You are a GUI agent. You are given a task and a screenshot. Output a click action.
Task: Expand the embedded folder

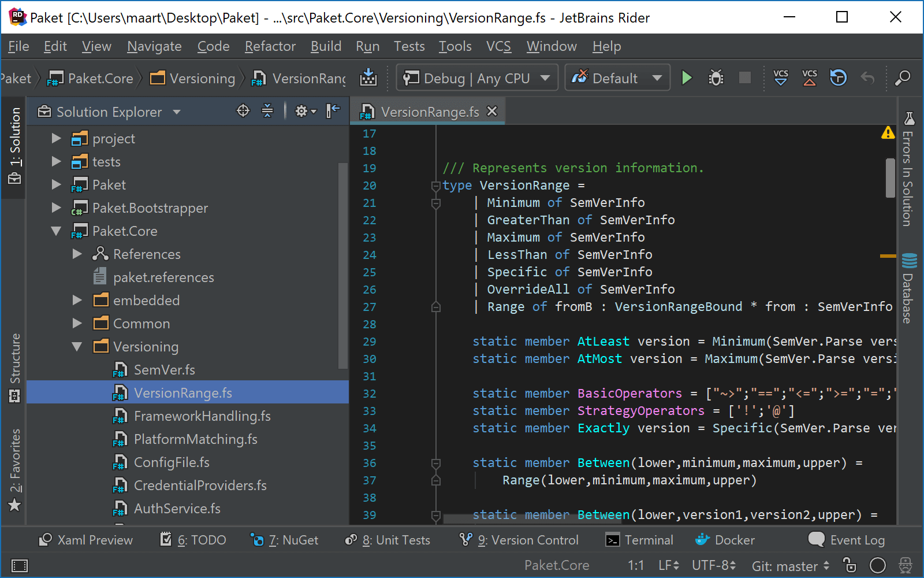77,300
